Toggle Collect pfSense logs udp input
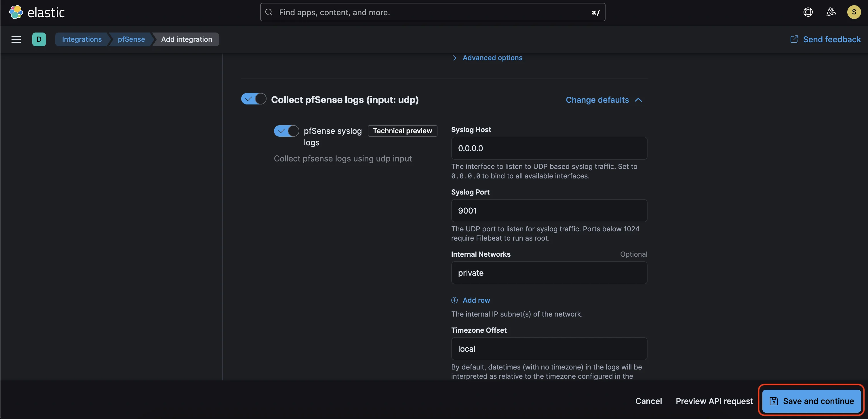This screenshot has height=419, width=868. 254,99
